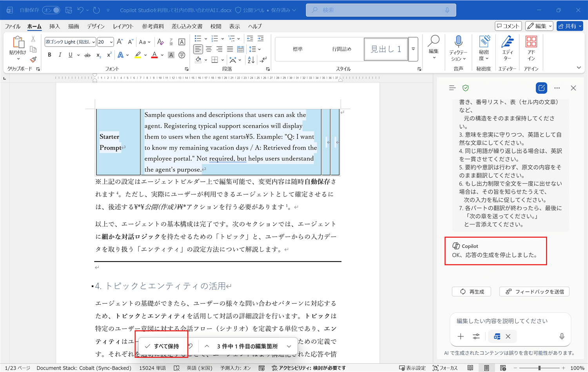
Task: Apply strikethrough to selected text
Action: [87, 55]
